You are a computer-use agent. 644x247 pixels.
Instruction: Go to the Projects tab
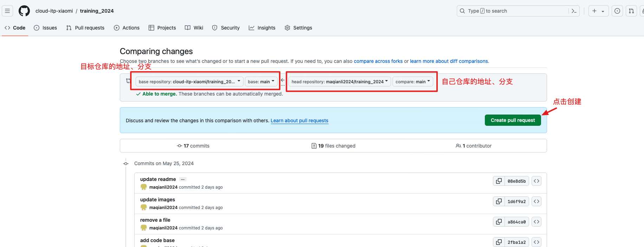[x=162, y=28]
